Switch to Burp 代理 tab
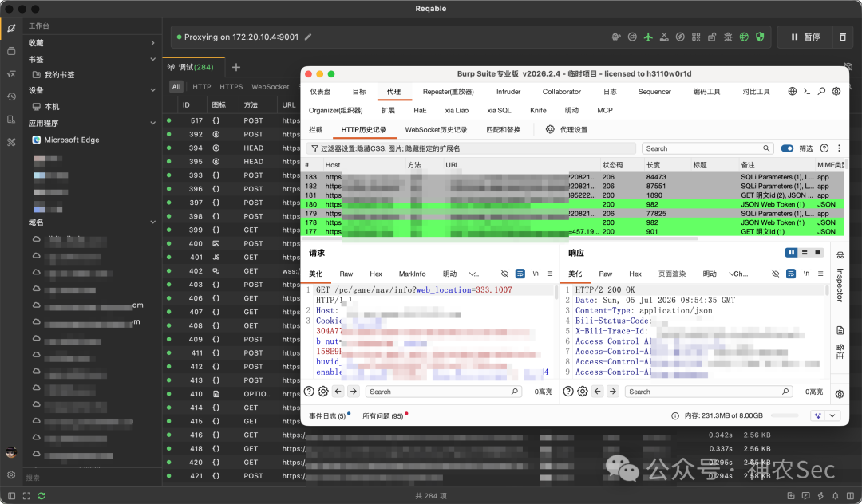 point(393,92)
